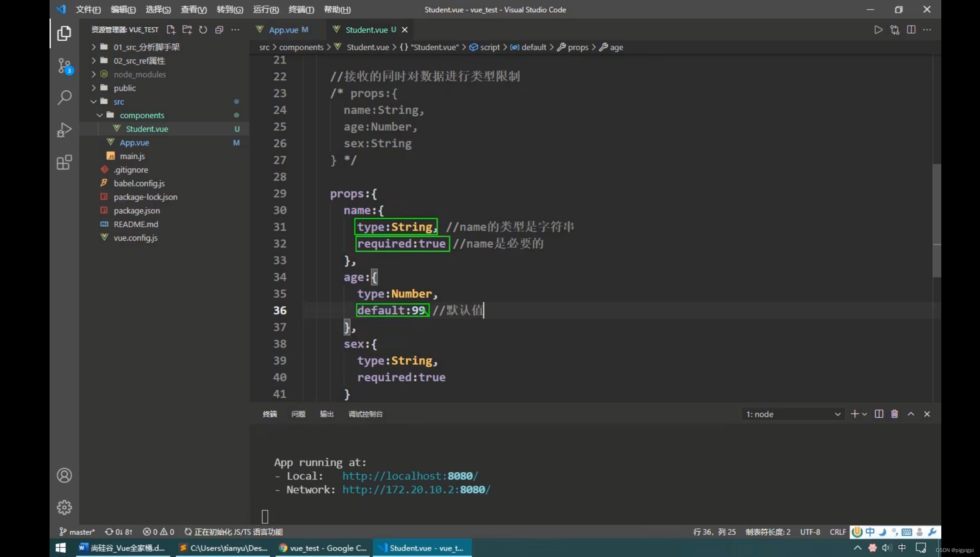Add a new terminal with plus icon
Screen dimensions: 980x557
tap(855, 414)
